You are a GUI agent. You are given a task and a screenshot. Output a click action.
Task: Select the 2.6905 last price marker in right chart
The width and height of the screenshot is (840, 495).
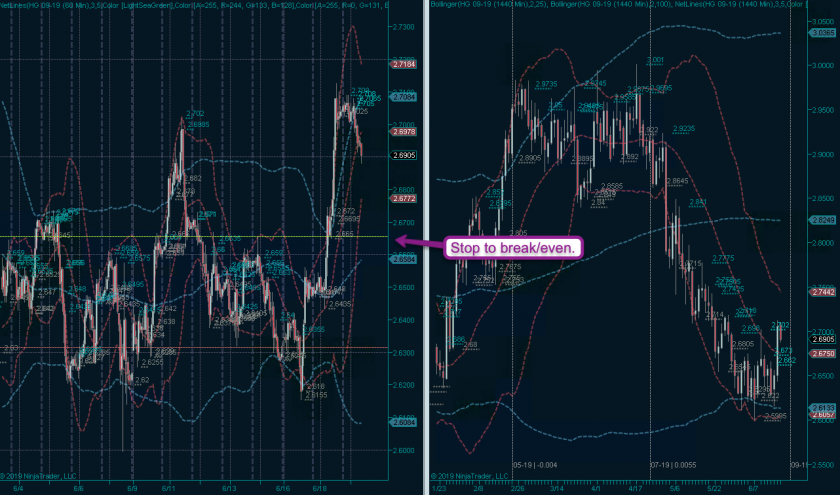tap(823, 340)
